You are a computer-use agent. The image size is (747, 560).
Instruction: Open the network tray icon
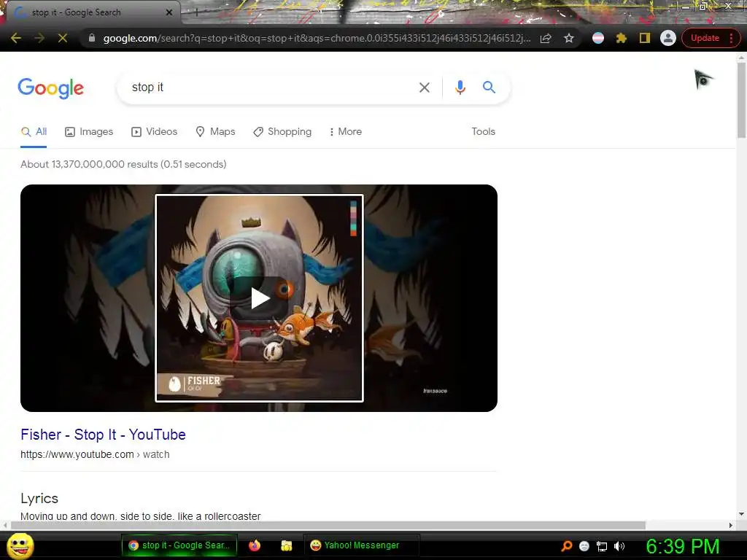click(x=602, y=547)
